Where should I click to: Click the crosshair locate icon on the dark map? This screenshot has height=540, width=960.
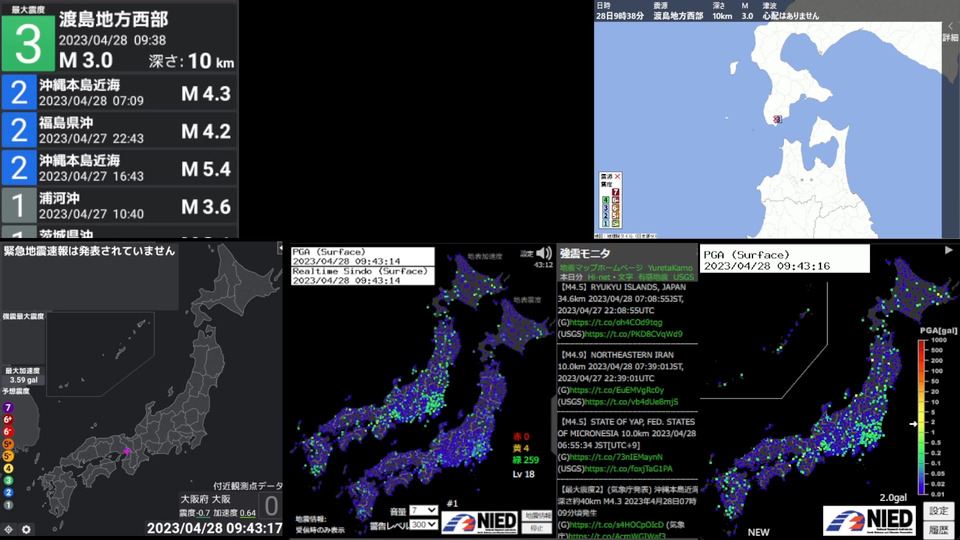9,529
